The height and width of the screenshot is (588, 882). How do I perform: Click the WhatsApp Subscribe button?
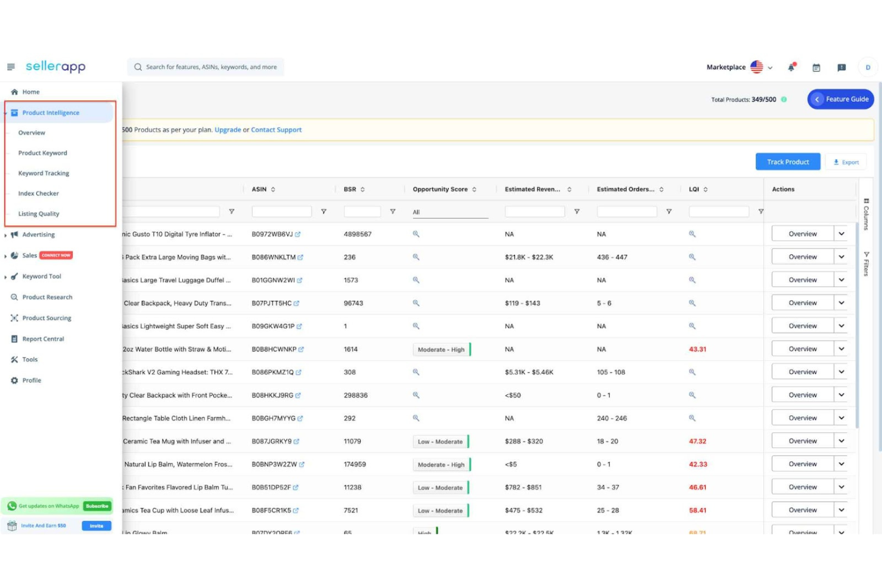tap(97, 506)
